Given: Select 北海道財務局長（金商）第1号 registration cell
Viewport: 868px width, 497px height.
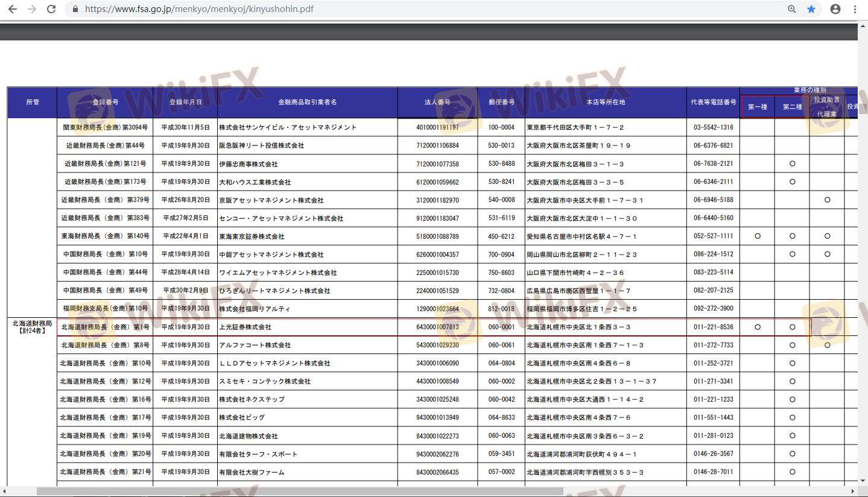Looking at the screenshot, I should (105, 327).
